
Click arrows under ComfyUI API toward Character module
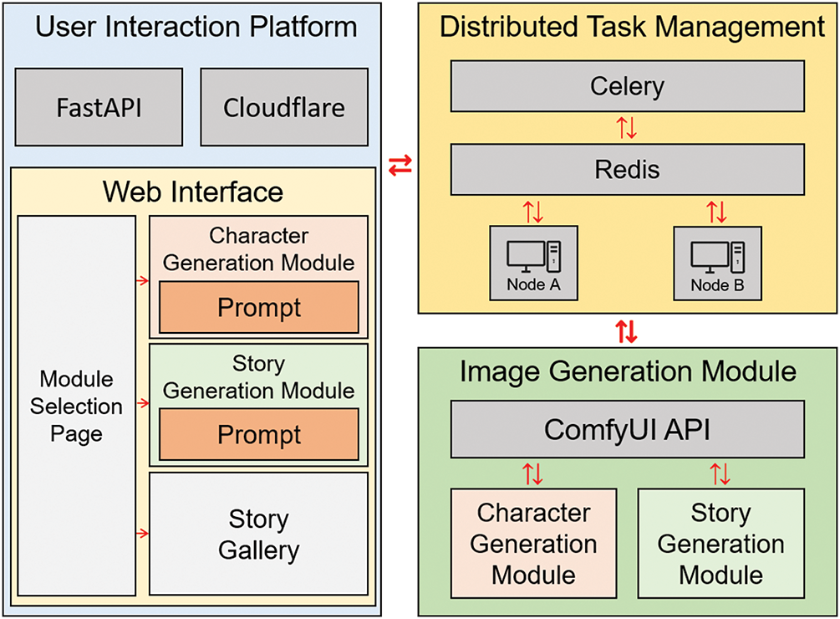pyautogui.click(x=533, y=475)
